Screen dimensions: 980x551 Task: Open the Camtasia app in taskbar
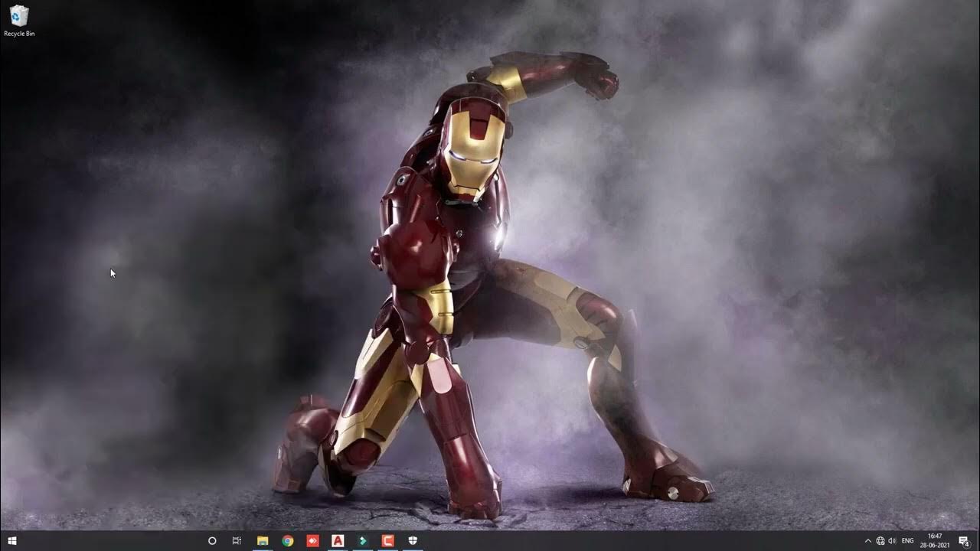pos(387,540)
